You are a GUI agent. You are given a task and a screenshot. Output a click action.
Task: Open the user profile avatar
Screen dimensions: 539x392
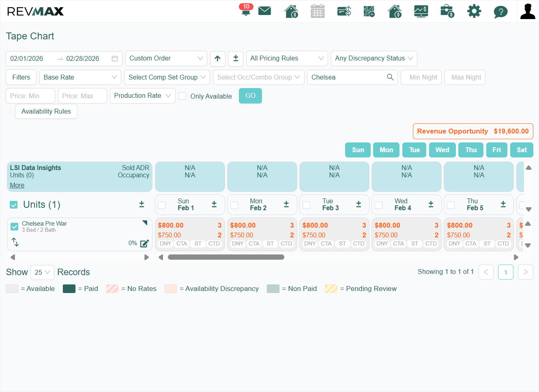point(528,11)
